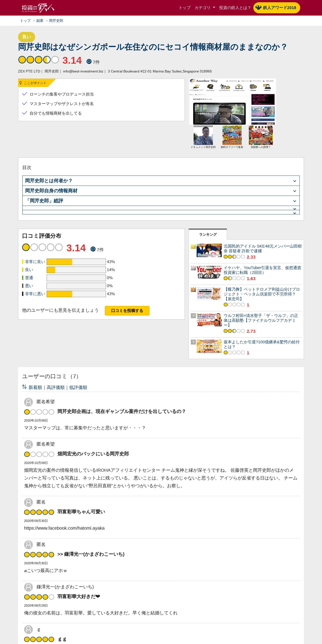Click the rank 1 crown badge

click(193, 246)
